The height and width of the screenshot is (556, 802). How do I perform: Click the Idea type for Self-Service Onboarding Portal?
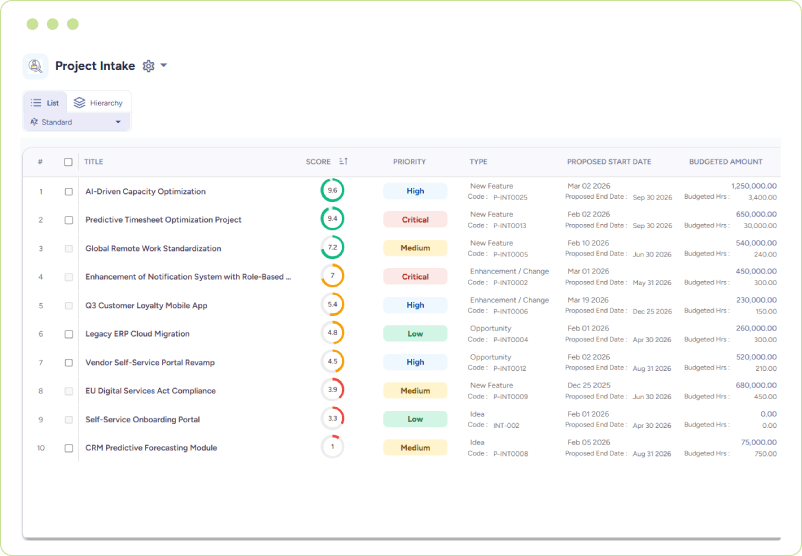[x=477, y=414]
